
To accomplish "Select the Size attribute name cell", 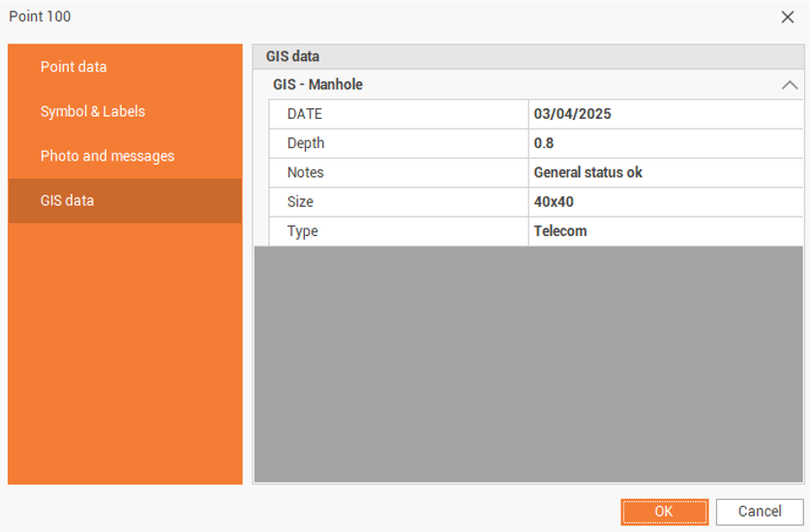I will pyautogui.click(x=399, y=202).
